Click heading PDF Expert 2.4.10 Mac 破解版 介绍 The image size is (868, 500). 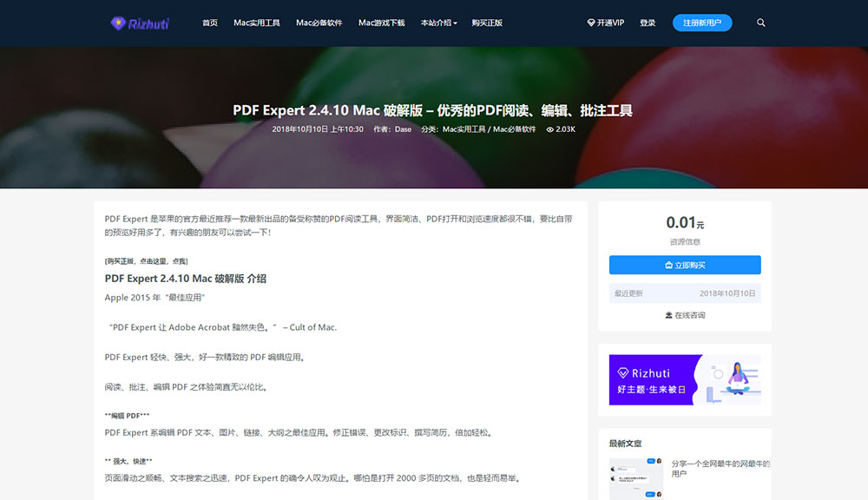click(186, 279)
